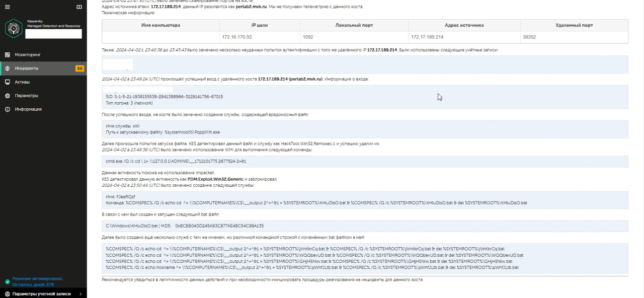Click the path %systemroot%\PqppIYih.exe line

[x=163, y=132]
